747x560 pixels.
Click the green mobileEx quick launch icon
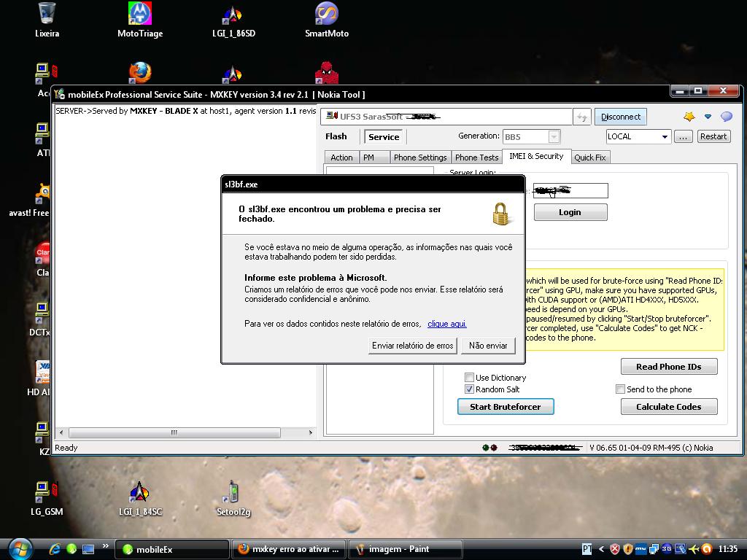coord(71,549)
